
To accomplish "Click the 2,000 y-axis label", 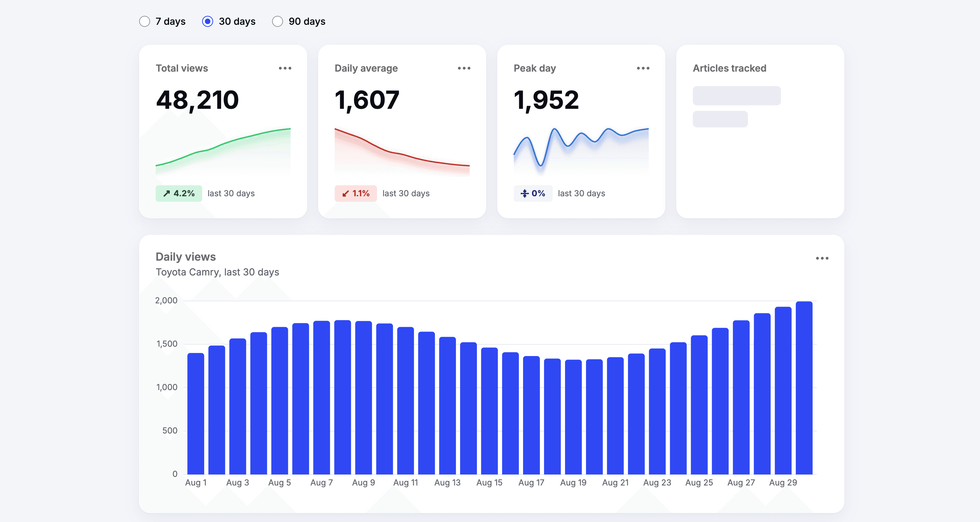I will (x=166, y=301).
